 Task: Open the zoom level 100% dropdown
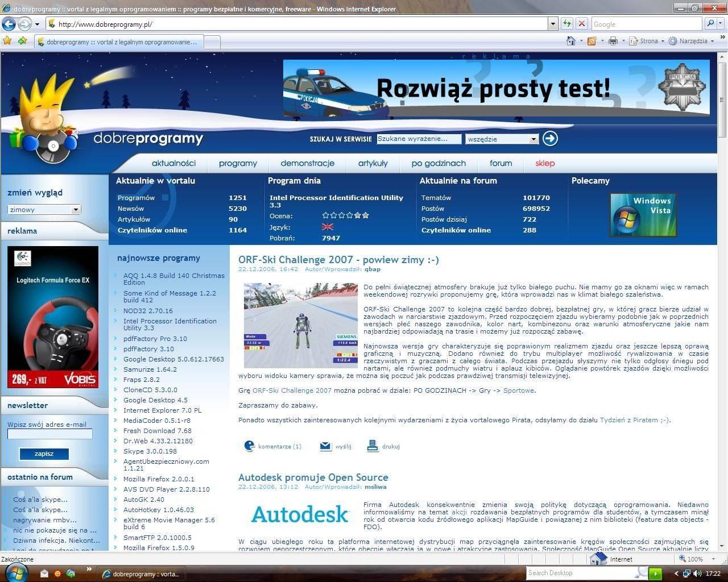coord(713,559)
